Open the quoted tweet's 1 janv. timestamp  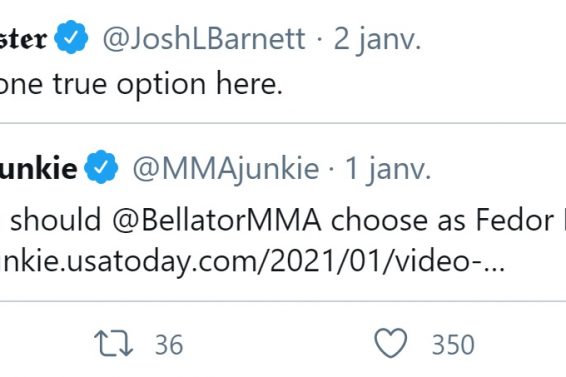(x=388, y=169)
